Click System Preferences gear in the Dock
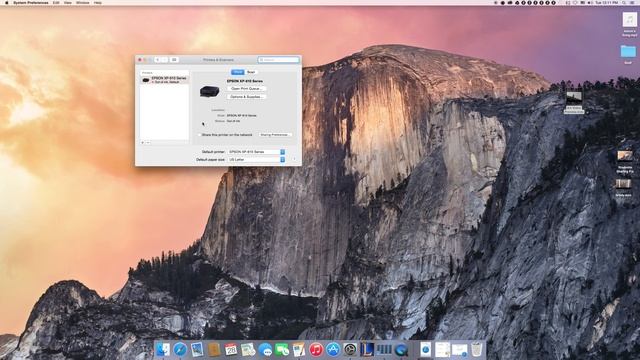 350,350
